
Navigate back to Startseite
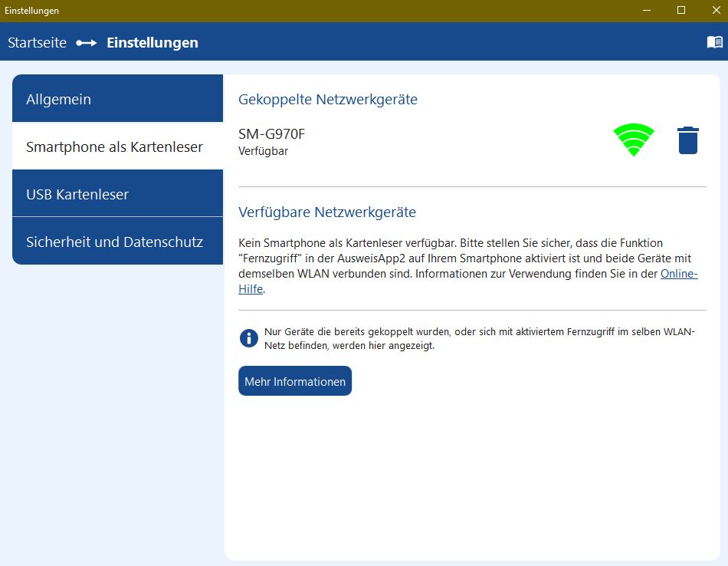[36, 43]
